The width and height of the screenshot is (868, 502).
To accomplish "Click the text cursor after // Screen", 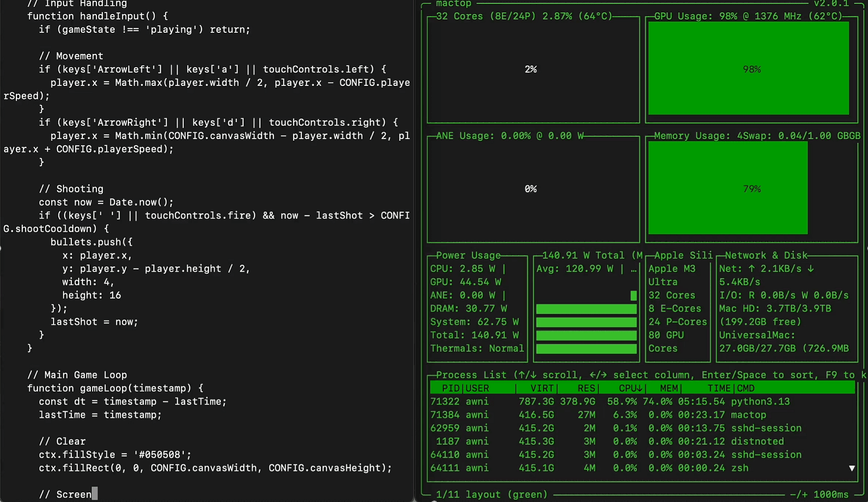I will [x=95, y=494].
